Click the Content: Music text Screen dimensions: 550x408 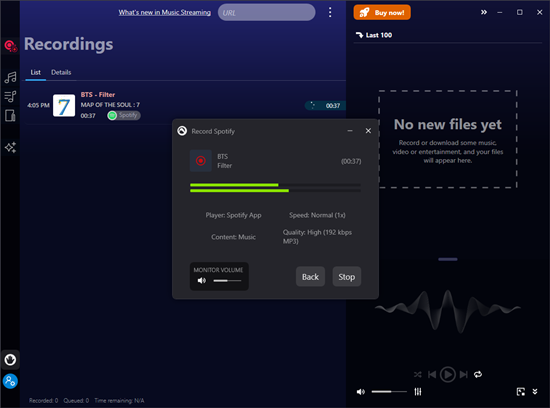[x=233, y=237]
